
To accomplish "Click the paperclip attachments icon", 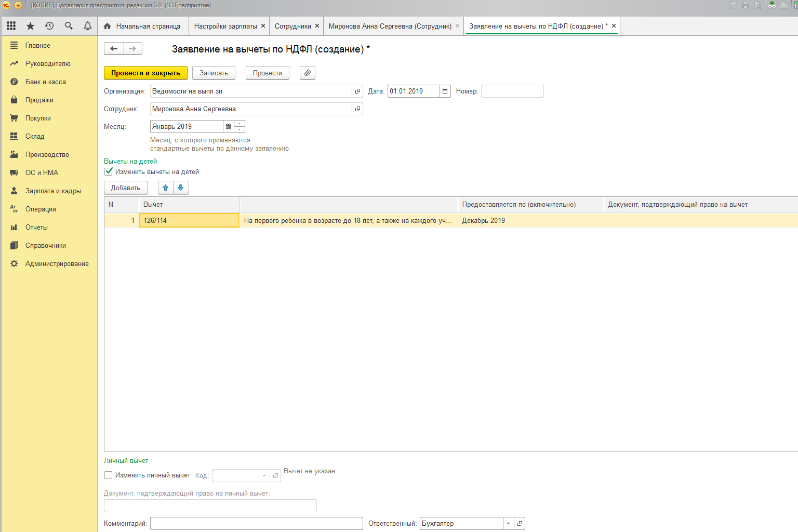I will click(x=308, y=73).
